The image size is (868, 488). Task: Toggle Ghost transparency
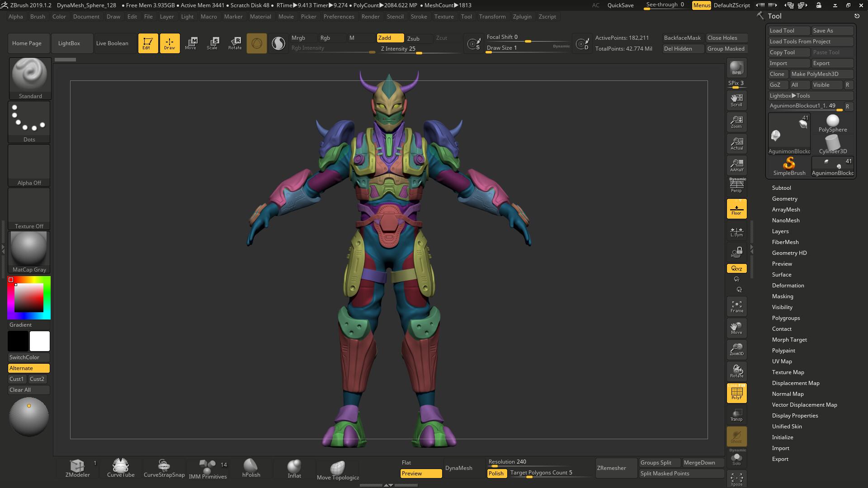(x=736, y=436)
